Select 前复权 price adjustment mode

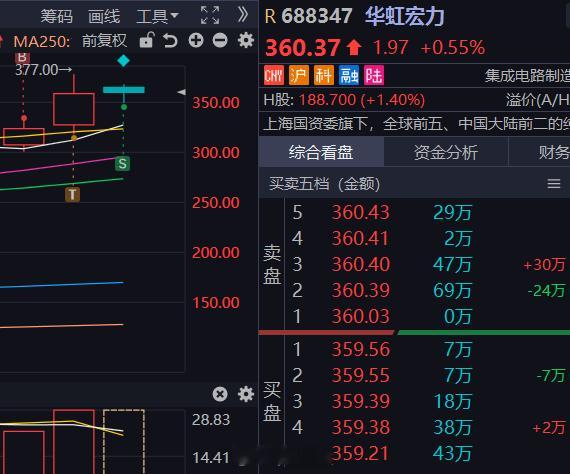[x=104, y=41]
